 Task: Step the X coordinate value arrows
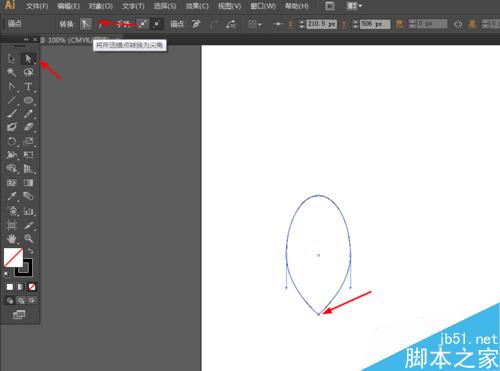coord(301,24)
